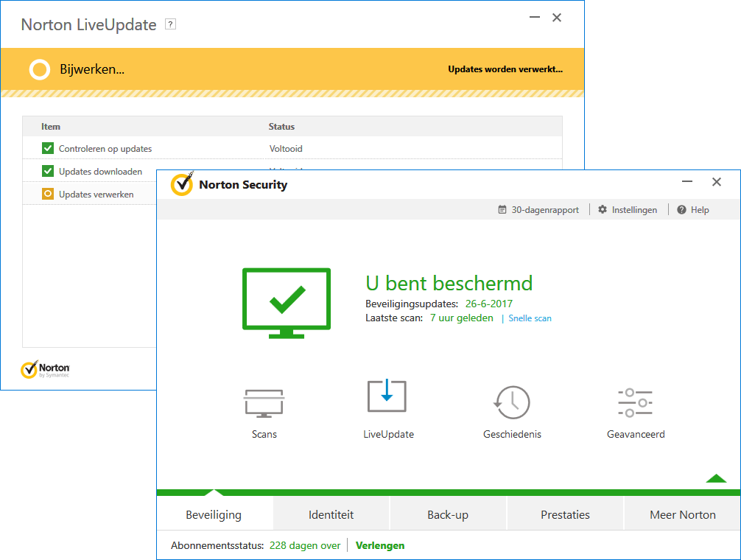741x560 pixels.
Task: Click the Status column header
Action: [x=281, y=127]
